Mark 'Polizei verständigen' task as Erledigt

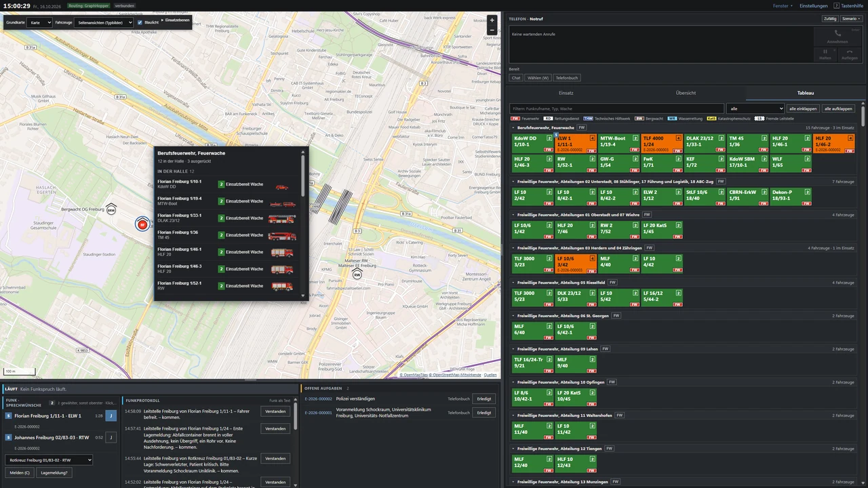click(484, 399)
